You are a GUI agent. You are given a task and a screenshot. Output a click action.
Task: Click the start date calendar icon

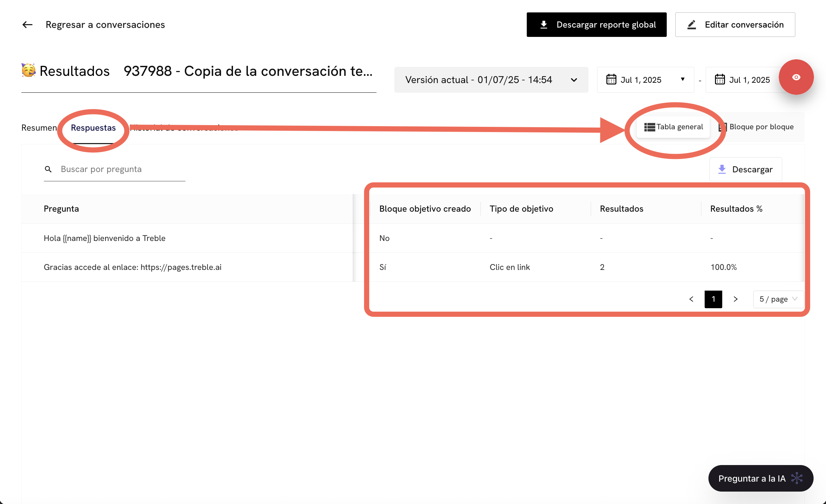coord(611,80)
